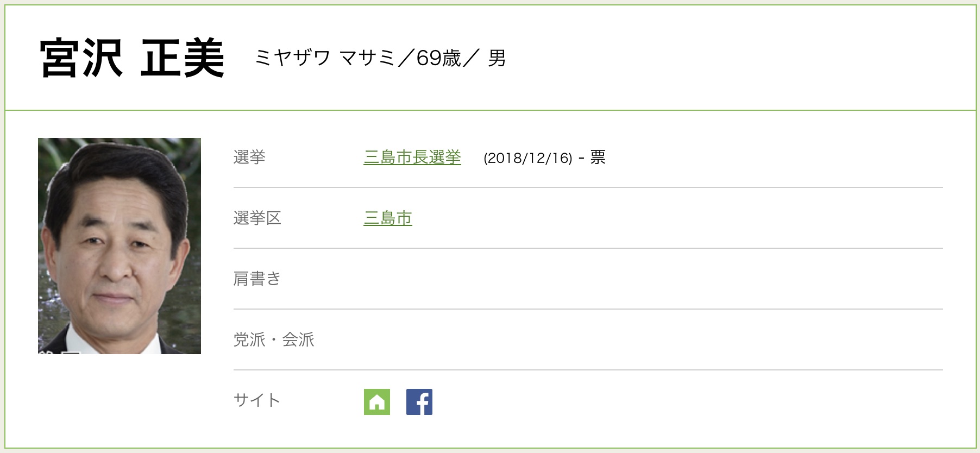
Task: Click the 選挙区 row label
Action: pyautogui.click(x=257, y=218)
